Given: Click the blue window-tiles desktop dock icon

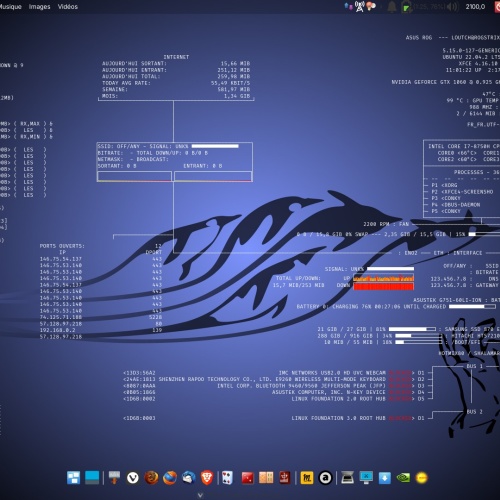Looking at the screenshot, I should (73, 478).
